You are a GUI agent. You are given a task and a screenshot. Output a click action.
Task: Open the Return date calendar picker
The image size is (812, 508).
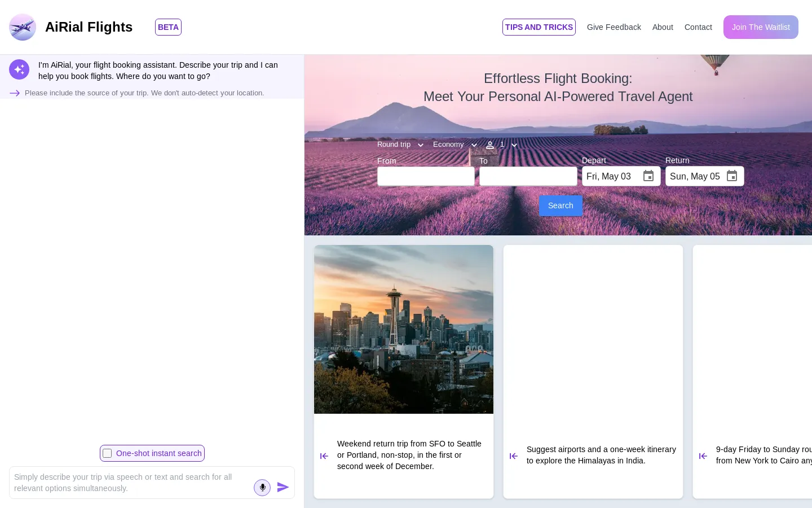[731, 176]
